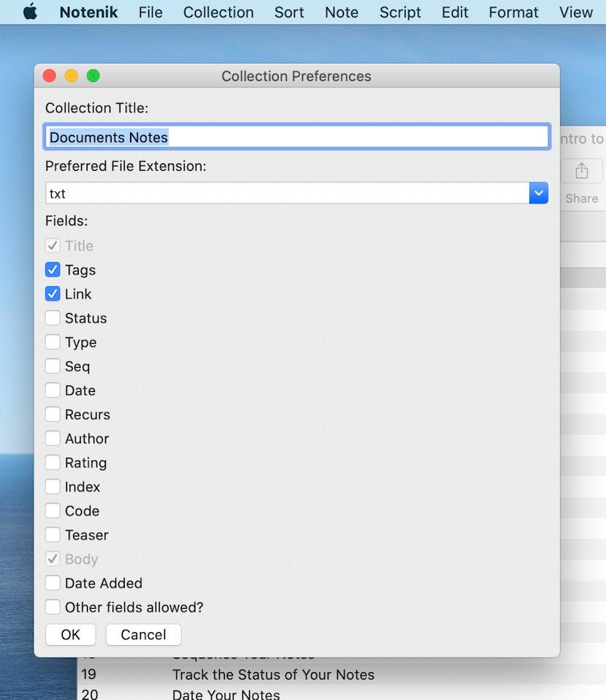This screenshot has width=606, height=700.
Task: Click the 'Collection Preferences' title bar text
Action: [x=296, y=76]
